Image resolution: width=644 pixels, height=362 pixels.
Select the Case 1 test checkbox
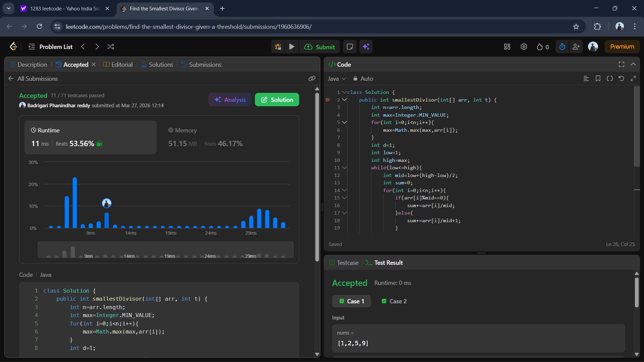[x=342, y=301]
